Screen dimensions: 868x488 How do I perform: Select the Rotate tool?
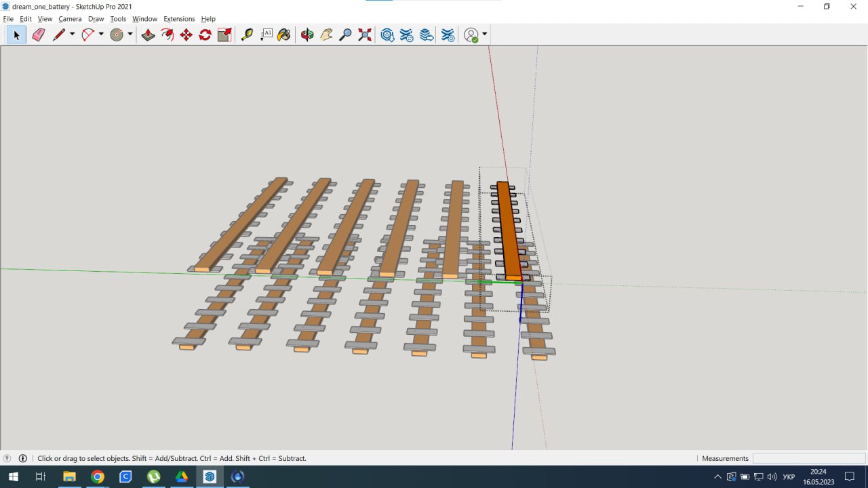205,35
